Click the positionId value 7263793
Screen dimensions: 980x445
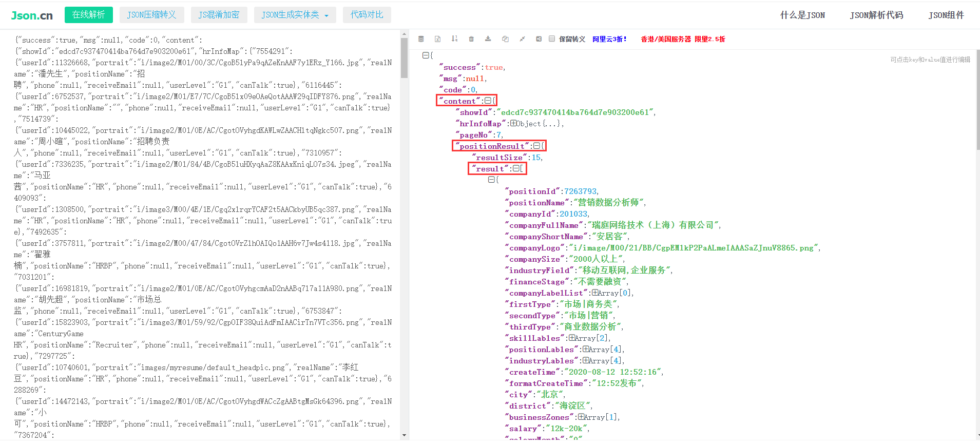580,191
